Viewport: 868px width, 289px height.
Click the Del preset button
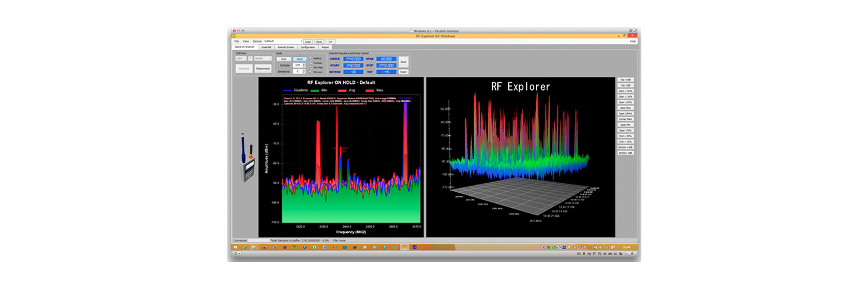pyautogui.click(x=330, y=41)
